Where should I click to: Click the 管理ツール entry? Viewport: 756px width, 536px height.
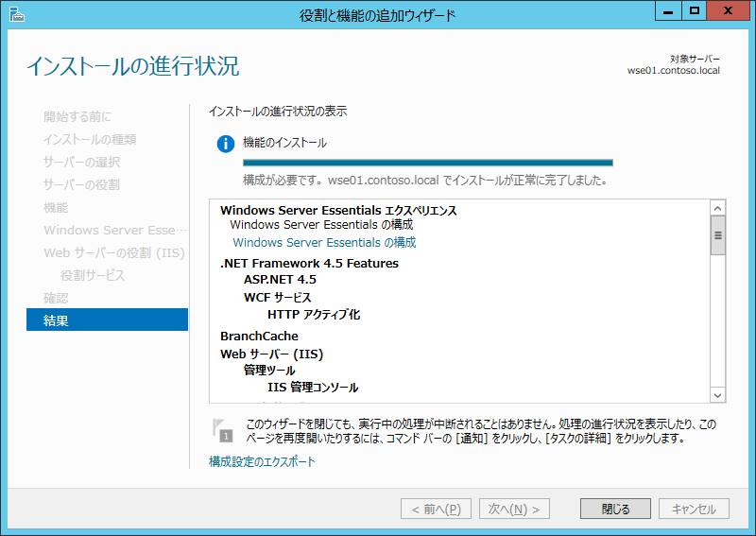click(x=269, y=370)
